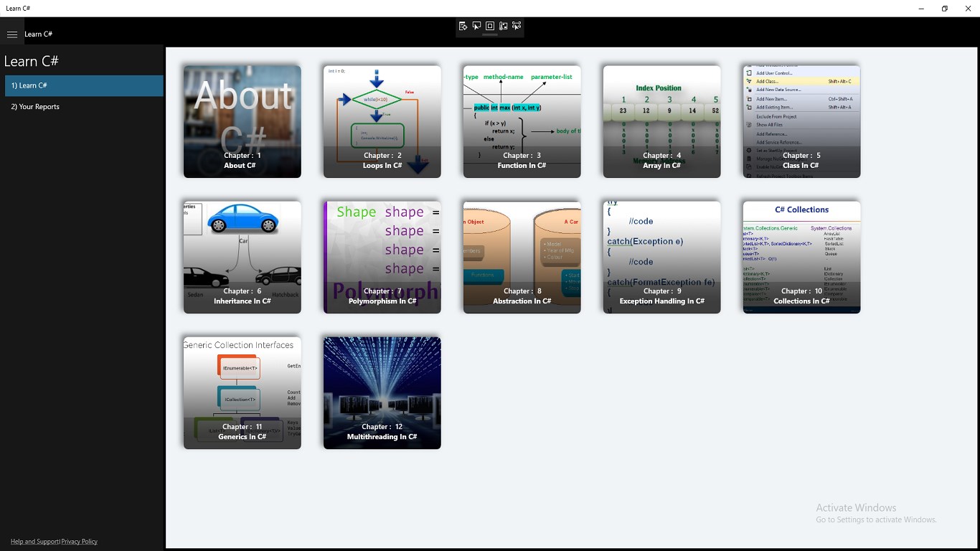This screenshot has height=551, width=980.
Task: Open the hamburger navigation menu
Action: 11,34
